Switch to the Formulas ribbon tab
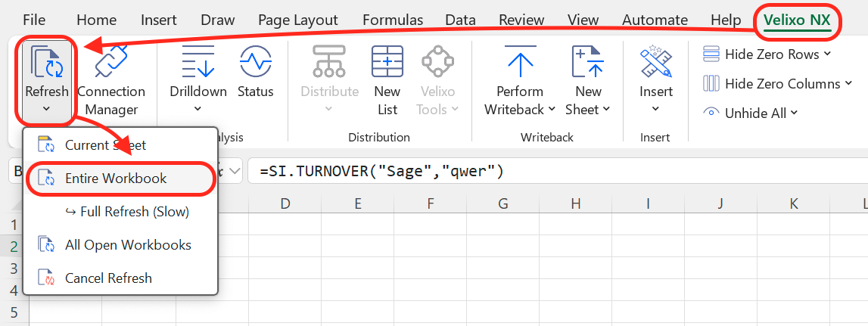The image size is (868, 326). click(x=394, y=20)
